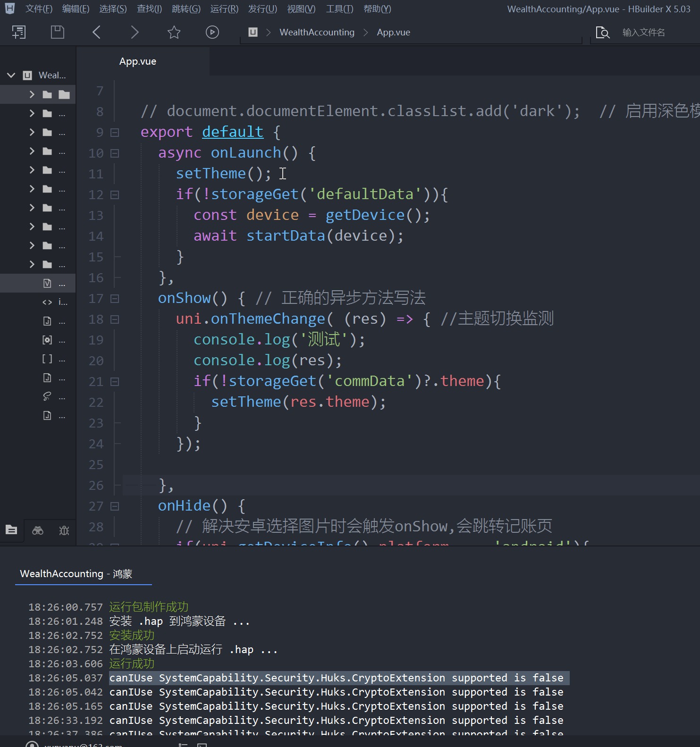Click the project manager file icon at sidebar bottom
The height and width of the screenshot is (747, 700).
pyautogui.click(x=11, y=530)
